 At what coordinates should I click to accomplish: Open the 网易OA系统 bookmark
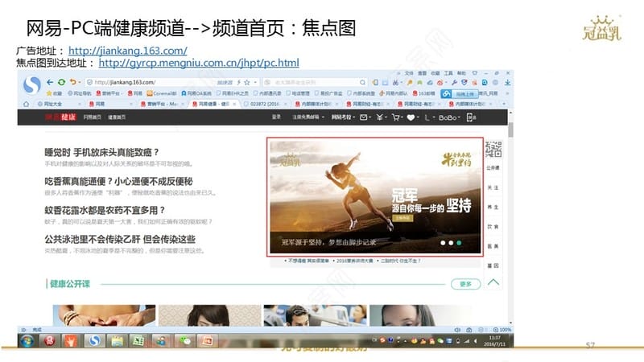(x=196, y=93)
